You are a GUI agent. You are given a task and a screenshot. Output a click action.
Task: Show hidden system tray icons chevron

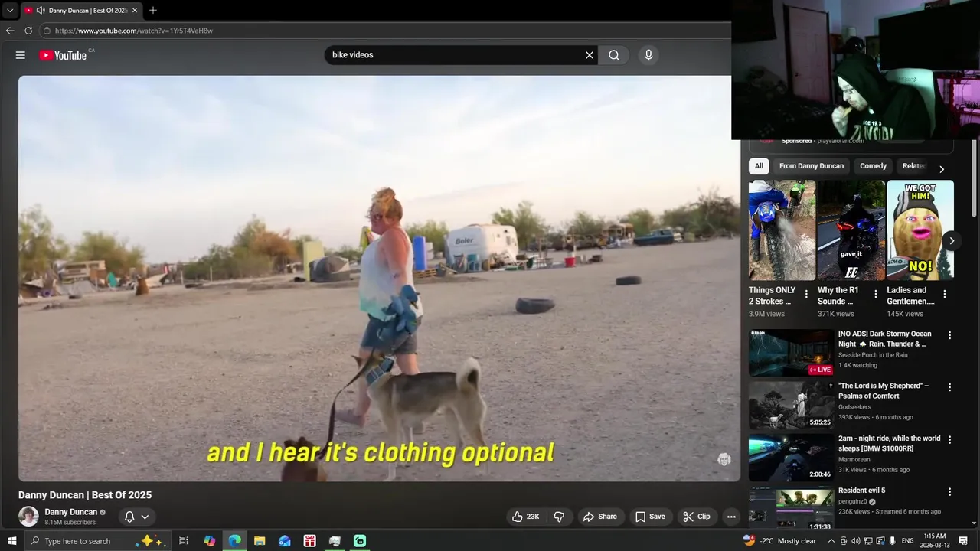[x=831, y=541]
